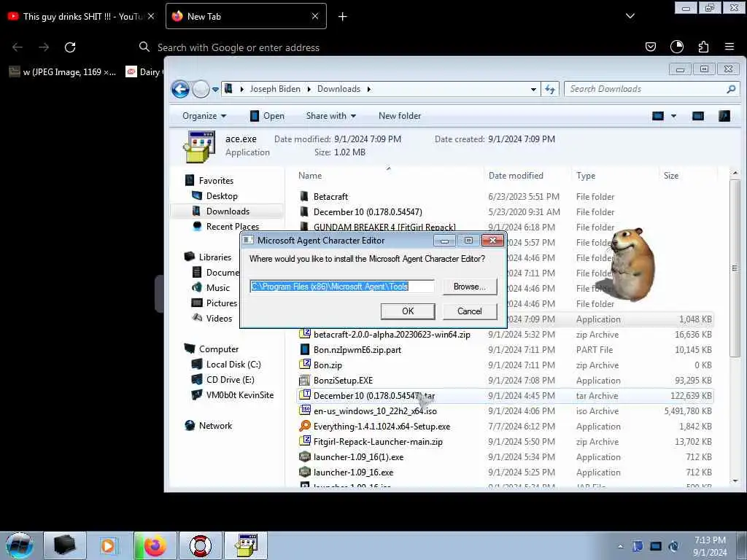This screenshot has width=747, height=560.
Task: Select Libraries in the navigation pane
Action: [215, 257]
